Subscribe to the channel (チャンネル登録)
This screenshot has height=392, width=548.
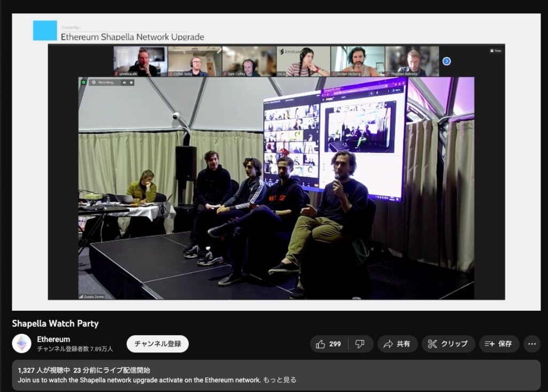[158, 344]
